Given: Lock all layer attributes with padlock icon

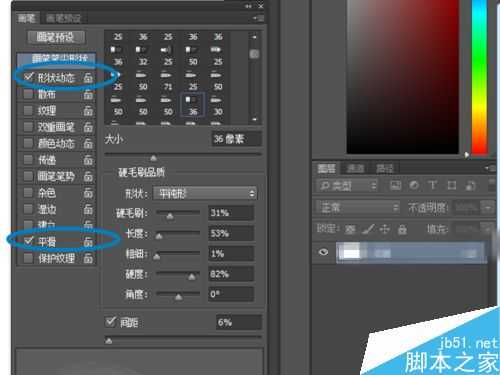Looking at the screenshot, I should pyautogui.click(x=402, y=229).
